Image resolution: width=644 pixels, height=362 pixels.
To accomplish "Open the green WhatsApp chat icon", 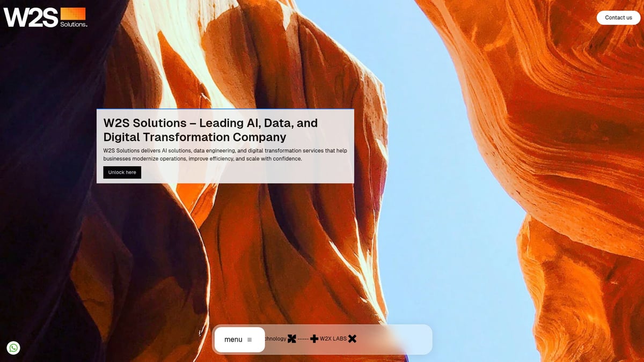I will coord(13,348).
